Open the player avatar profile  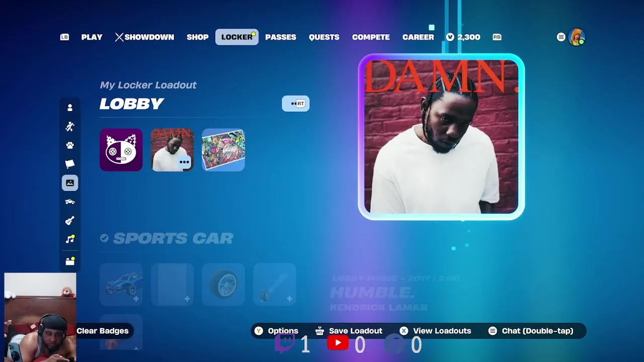coord(577,37)
